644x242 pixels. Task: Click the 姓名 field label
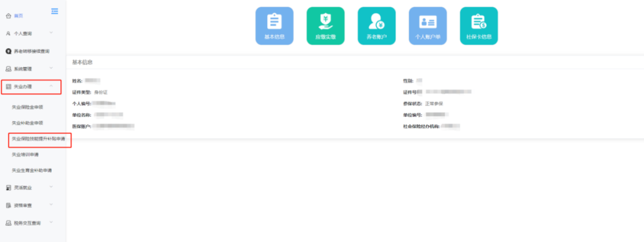[x=78, y=81]
